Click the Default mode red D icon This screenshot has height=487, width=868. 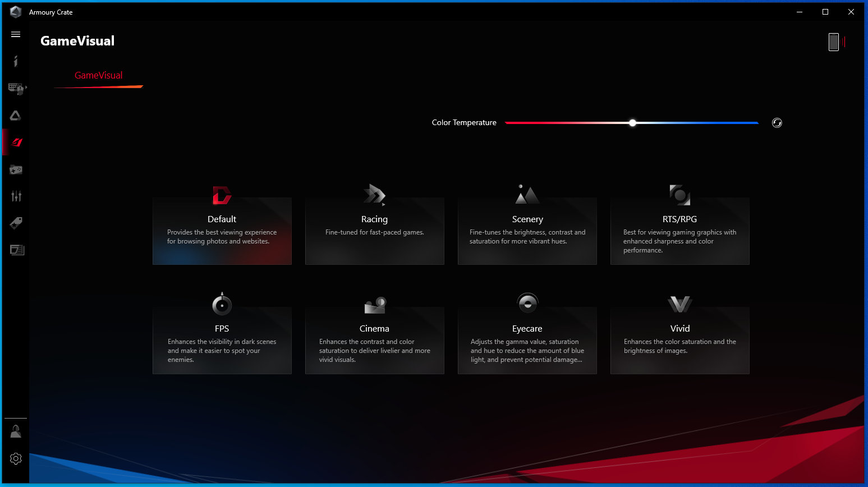tap(222, 195)
